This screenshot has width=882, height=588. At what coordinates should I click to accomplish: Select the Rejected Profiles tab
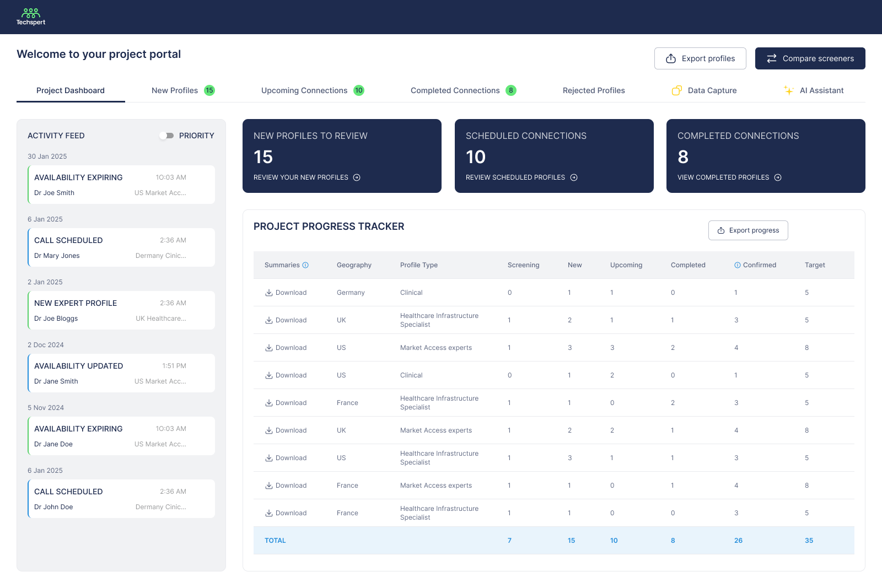(x=594, y=90)
